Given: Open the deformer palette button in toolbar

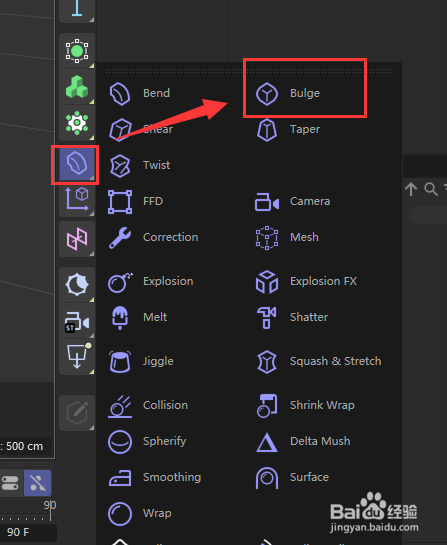Looking at the screenshot, I should point(76,164).
